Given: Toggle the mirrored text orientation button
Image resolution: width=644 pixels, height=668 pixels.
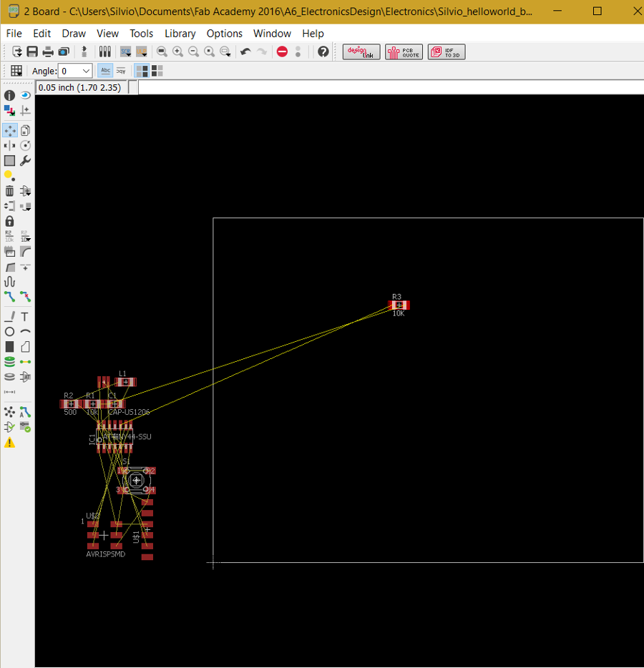Looking at the screenshot, I should 121,71.
